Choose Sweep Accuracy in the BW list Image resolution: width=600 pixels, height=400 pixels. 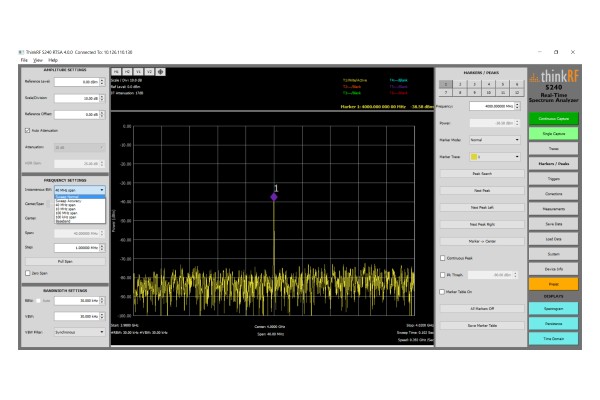pos(80,201)
